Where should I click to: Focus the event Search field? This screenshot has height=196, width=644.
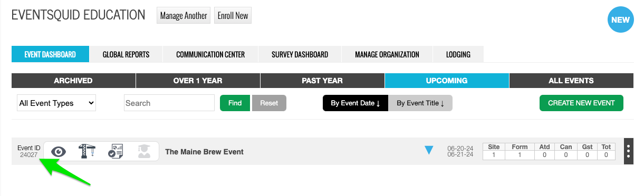pos(169,103)
